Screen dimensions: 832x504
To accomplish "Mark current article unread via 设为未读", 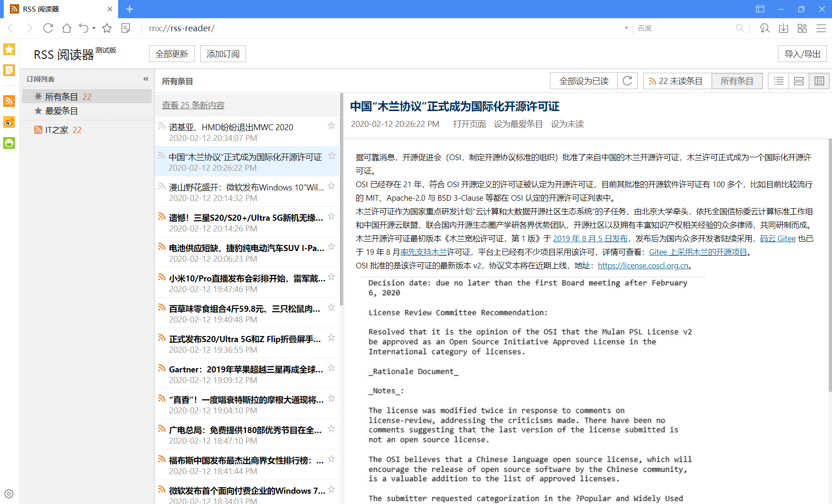I will tap(567, 124).
